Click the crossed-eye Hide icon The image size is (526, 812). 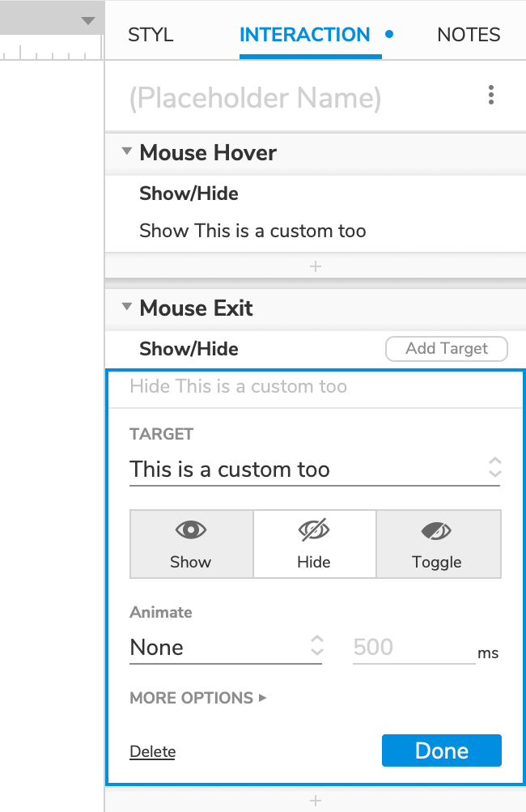[x=314, y=530]
